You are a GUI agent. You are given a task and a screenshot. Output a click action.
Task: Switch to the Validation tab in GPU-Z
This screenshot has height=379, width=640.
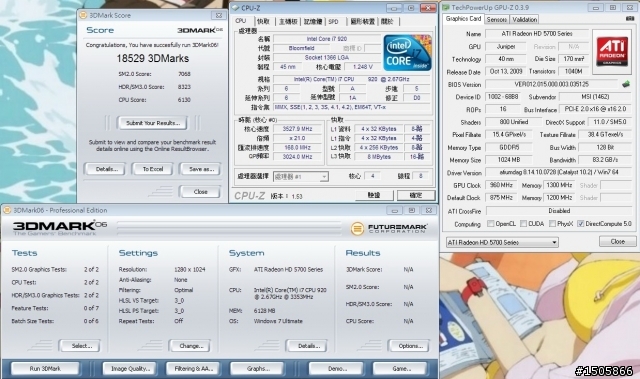(x=524, y=20)
